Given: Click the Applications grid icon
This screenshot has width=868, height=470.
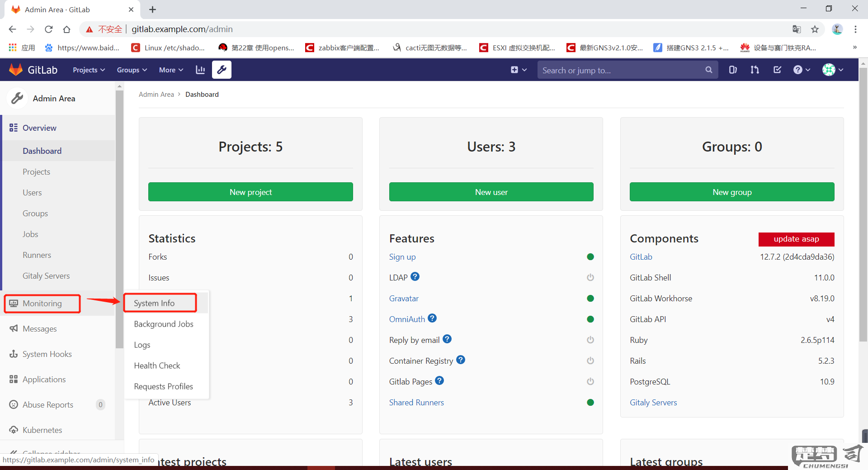Looking at the screenshot, I should (14, 379).
